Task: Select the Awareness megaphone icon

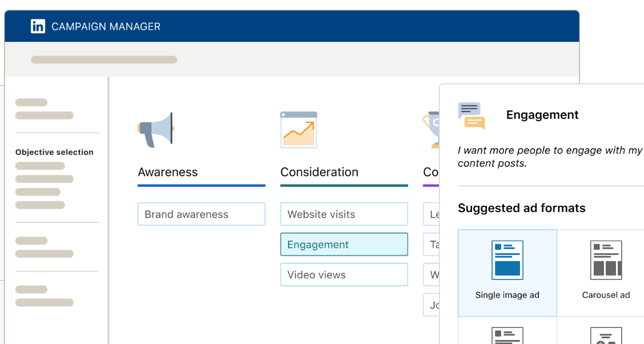Action: (155, 129)
